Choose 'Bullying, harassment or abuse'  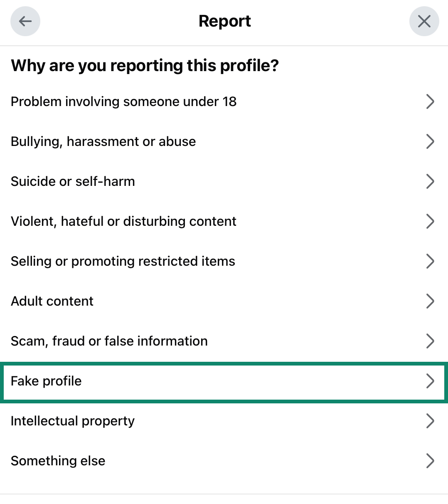pyautogui.click(x=103, y=141)
